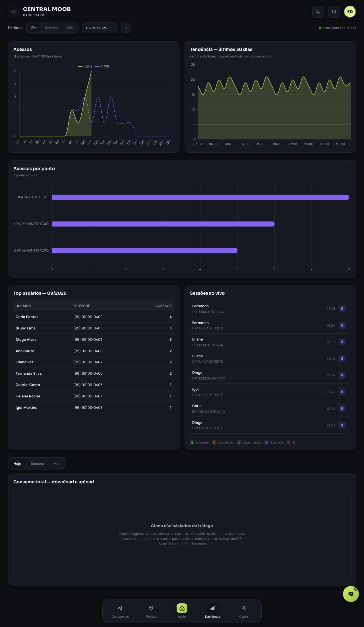Click the Assistindo legend status
This screenshot has width=364, height=627.
click(223, 442)
